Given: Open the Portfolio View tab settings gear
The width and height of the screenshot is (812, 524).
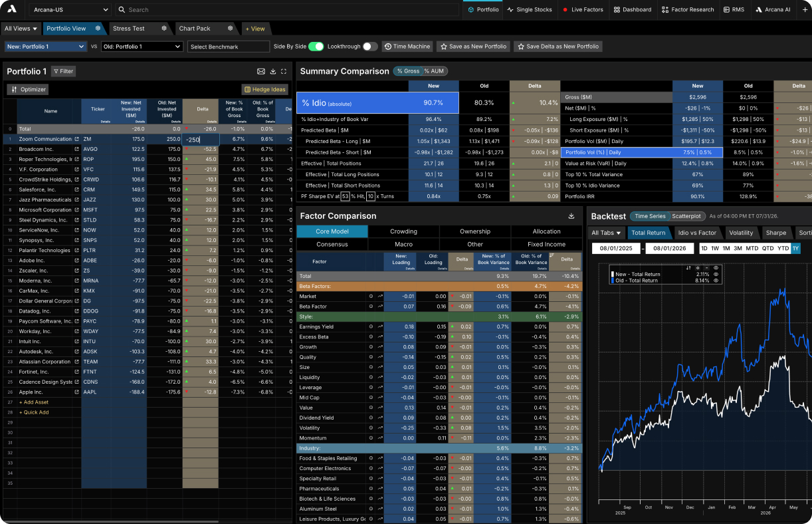Looking at the screenshot, I should [98, 29].
